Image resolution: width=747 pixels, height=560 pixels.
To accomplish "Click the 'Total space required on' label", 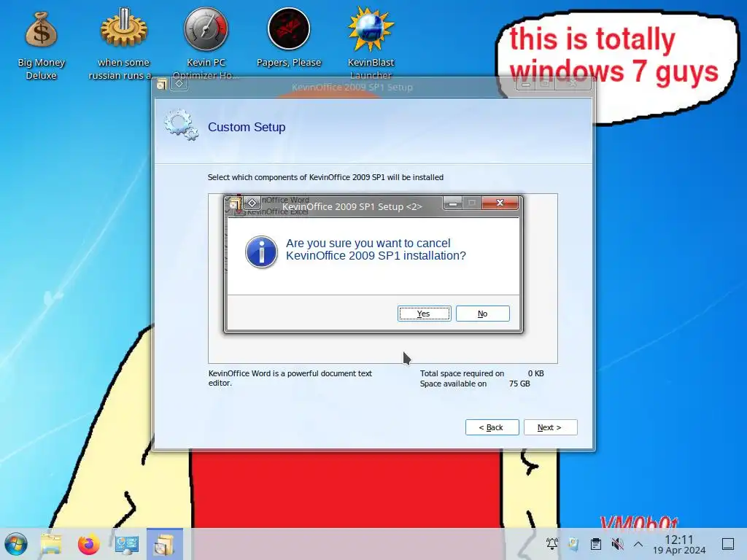I will coord(462,373).
